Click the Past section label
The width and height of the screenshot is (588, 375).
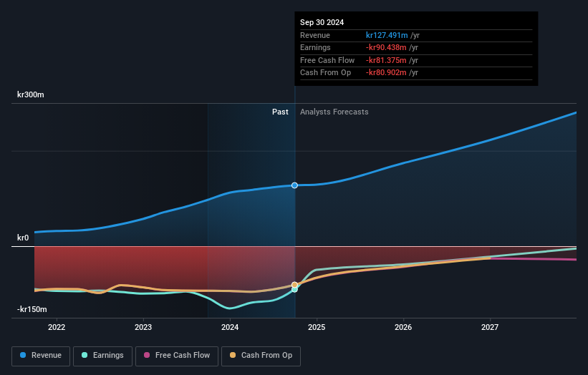(280, 112)
